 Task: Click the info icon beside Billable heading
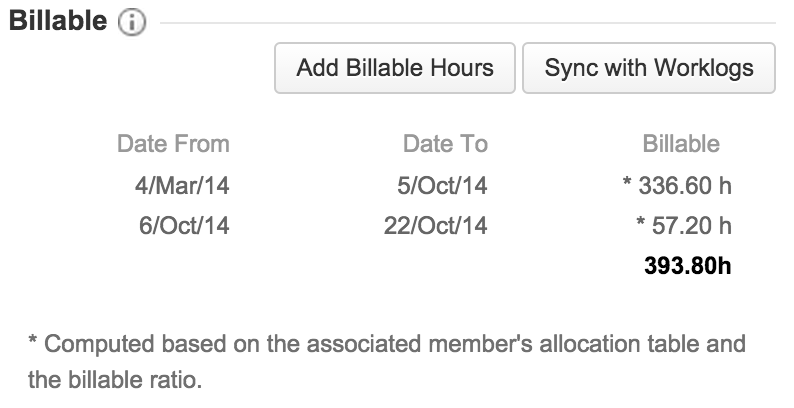coord(131,23)
